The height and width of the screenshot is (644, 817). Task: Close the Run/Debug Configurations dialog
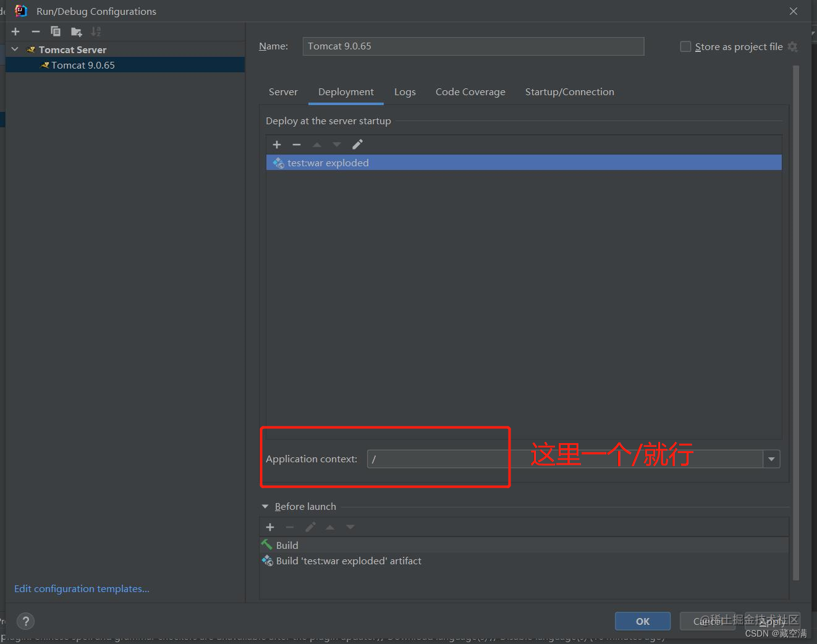point(794,11)
